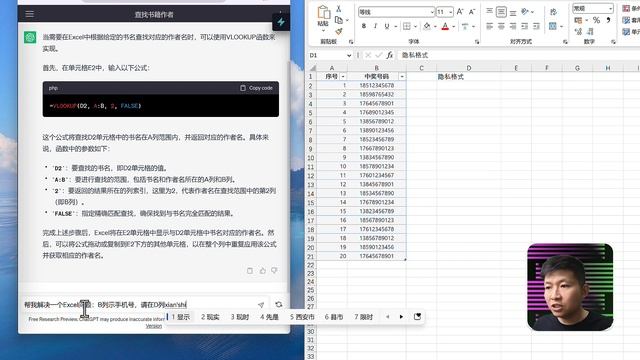Open the filter dropdown on column B header
Viewport: 640px width, 360px height.
tap(402, 76)
